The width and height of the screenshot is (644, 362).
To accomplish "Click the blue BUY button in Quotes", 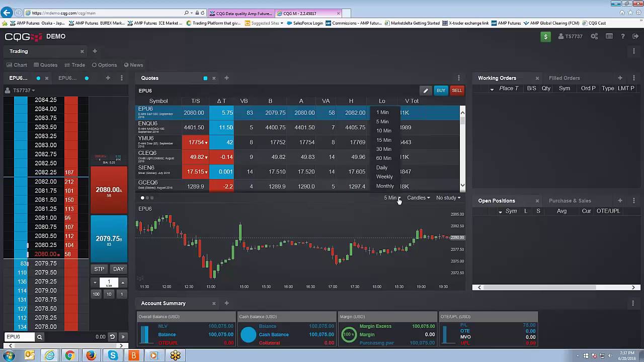I will [441, 90].
